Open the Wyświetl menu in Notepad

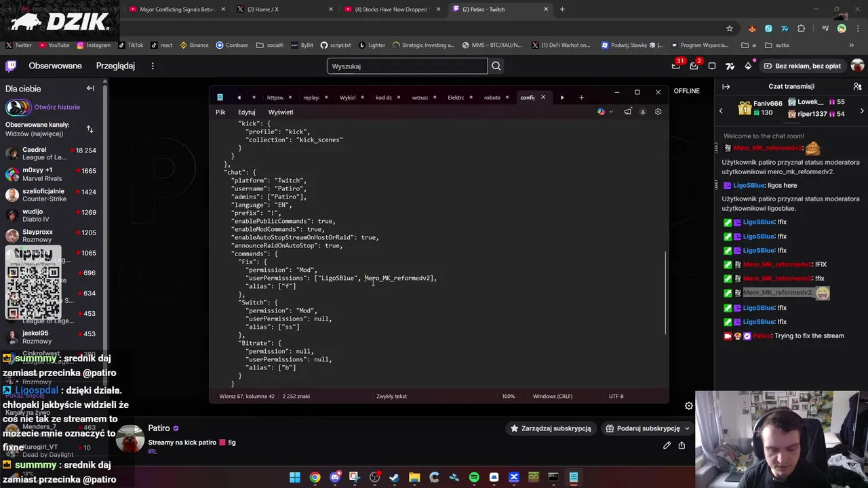click(281, 112)
